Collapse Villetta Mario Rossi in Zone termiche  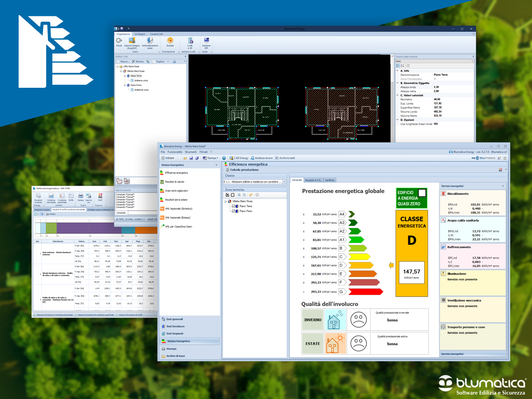[x=226, y=201]
